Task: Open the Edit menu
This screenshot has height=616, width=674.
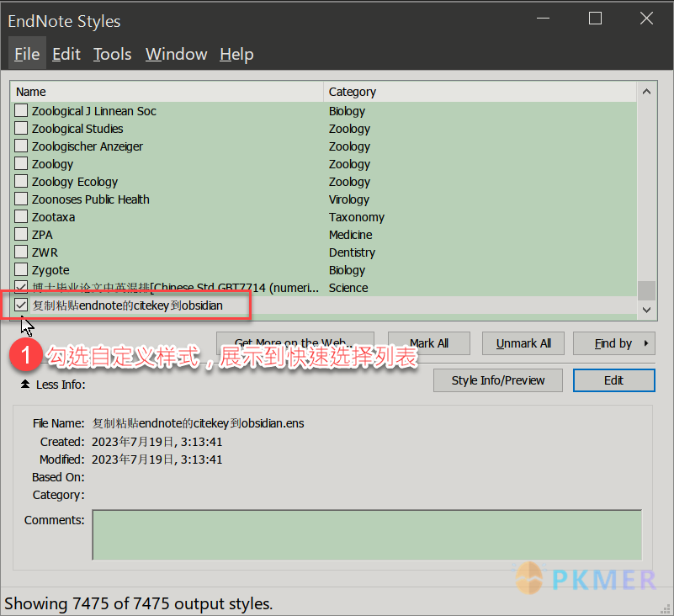Action: pos(66,54)
